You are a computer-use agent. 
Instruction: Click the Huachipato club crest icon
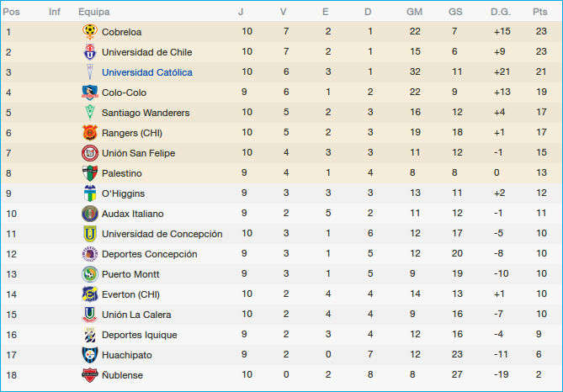(x=89, y=355)
